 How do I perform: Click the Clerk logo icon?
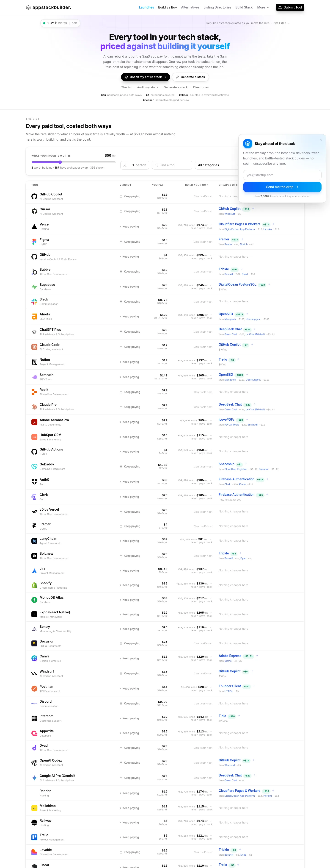click(x=34, y=497)
